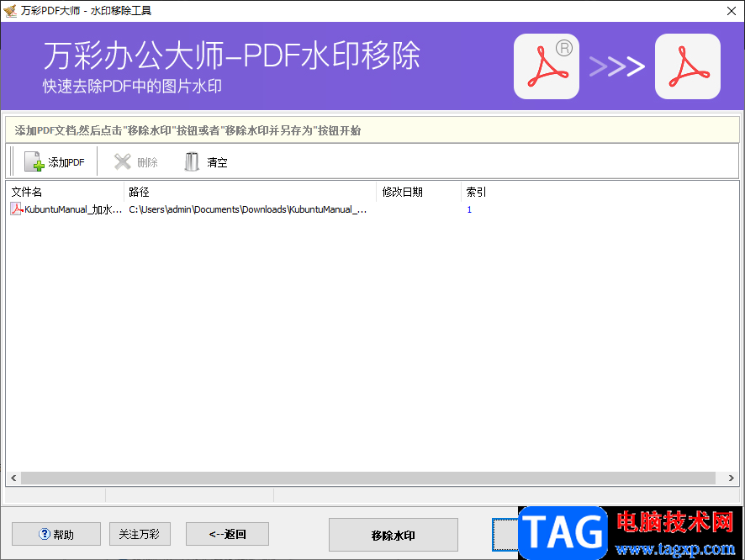Click the 关注万彩 button
745x560 pixels.
click(x=140, y=534)
